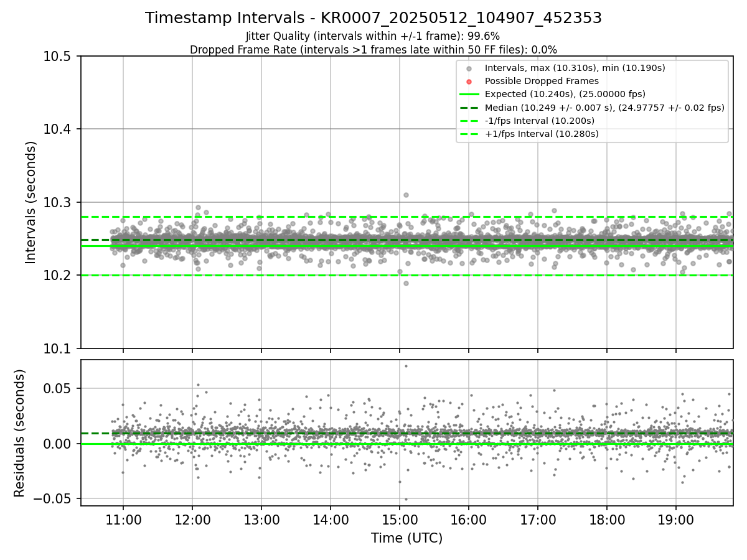Click the plot title 'Timestamp Intervals - KR0007_20250512_104907_452353'
The height and width of the screenshot is (560, 747).
point(374,18)
